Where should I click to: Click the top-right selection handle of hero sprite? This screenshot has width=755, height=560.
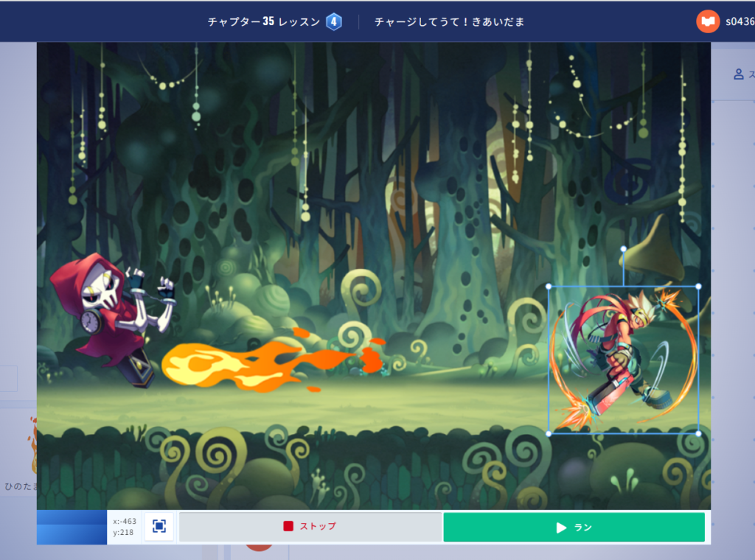coord(699,286)
